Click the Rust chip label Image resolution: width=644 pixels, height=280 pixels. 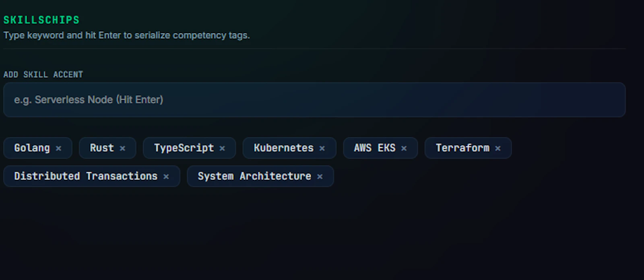click(x=102, y=148)
